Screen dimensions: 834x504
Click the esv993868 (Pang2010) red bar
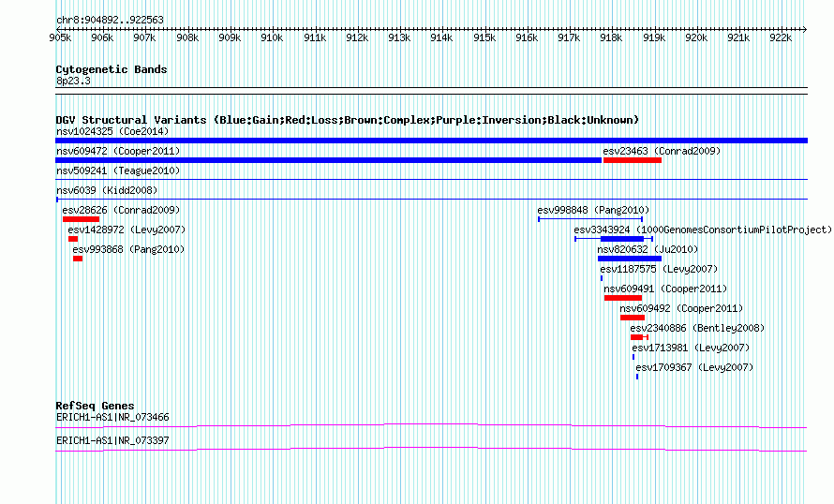pyautogui.click(x=78, y=259)
